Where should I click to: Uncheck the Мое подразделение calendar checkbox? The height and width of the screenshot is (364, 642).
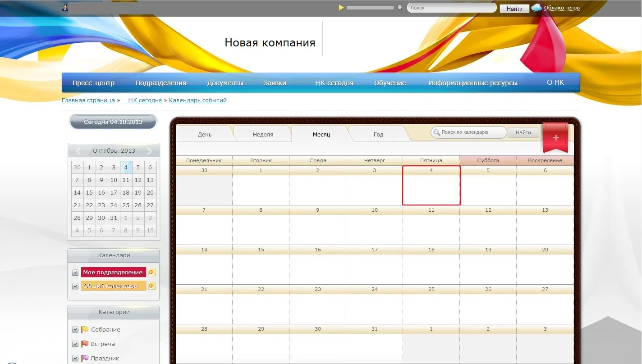pos(75,273)
